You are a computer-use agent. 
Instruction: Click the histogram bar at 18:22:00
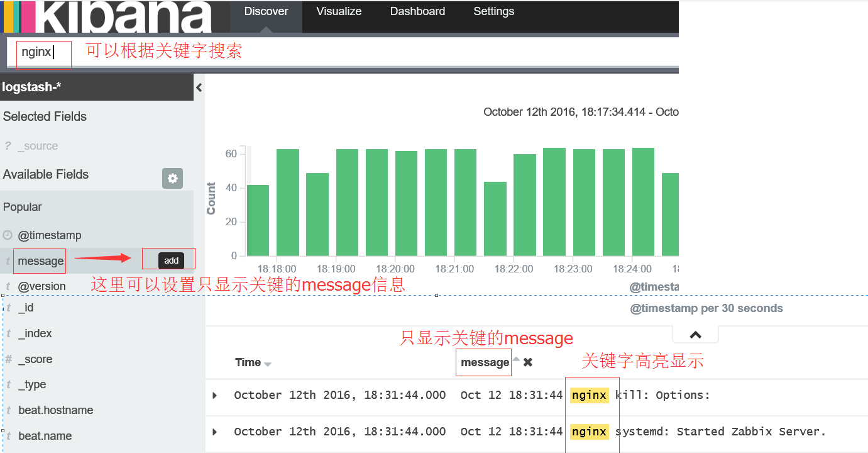coord(525,205)
